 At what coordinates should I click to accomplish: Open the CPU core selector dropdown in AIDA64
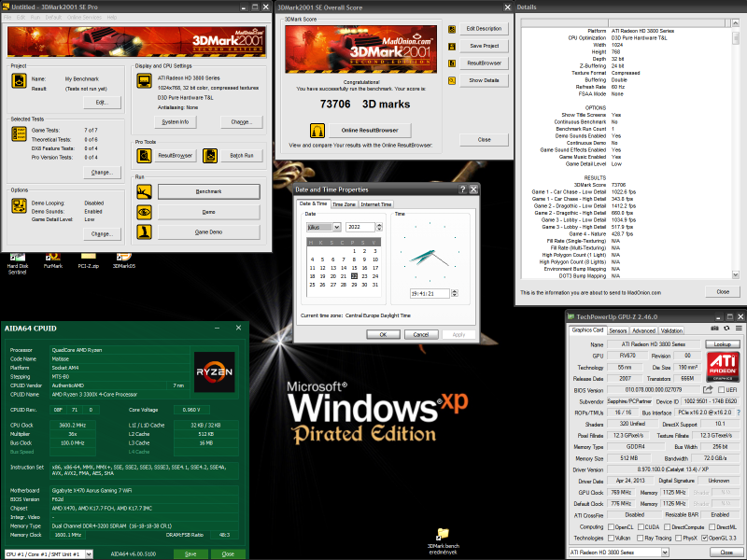89,554
